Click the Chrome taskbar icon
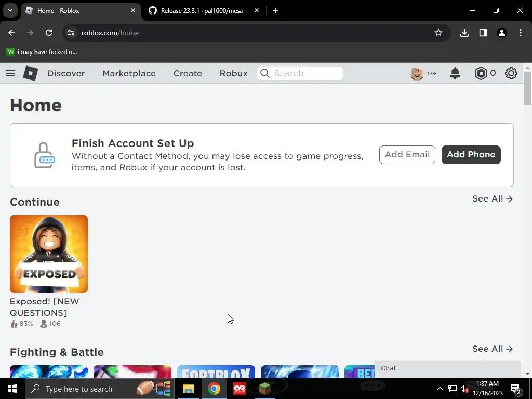The height and width of the screenshot is (399, 532). 214,389
